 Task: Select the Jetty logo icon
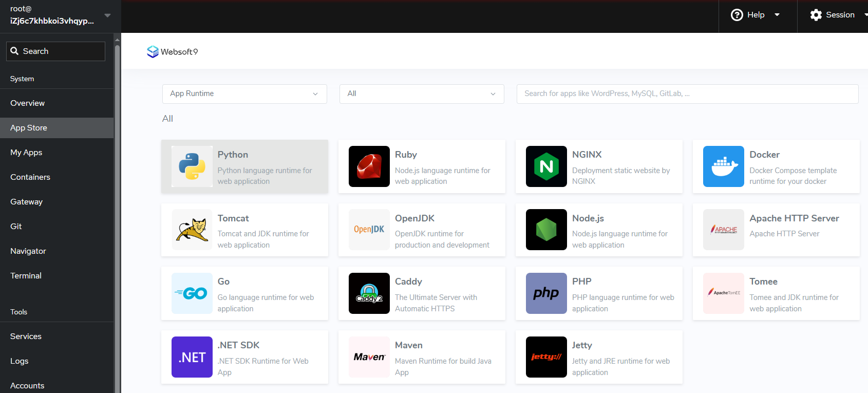coord(546,357)
